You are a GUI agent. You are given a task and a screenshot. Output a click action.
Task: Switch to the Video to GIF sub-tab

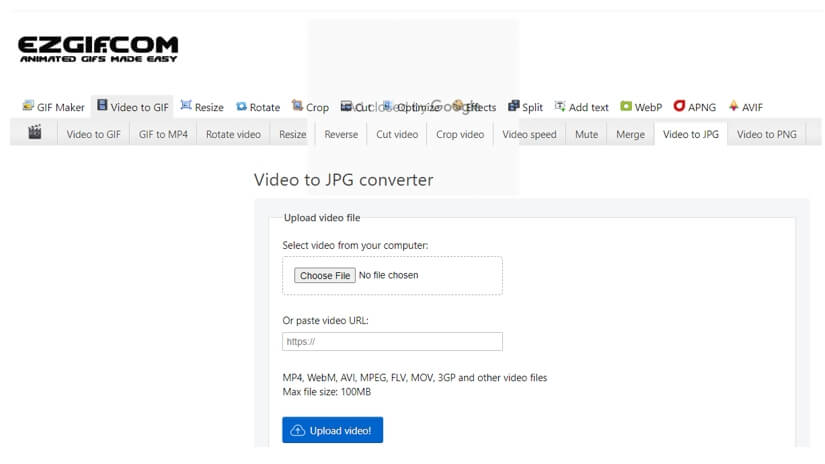[93, 134]
